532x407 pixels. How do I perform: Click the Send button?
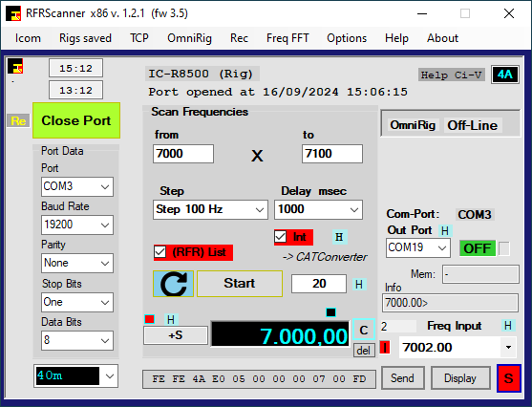coord(402,377)
